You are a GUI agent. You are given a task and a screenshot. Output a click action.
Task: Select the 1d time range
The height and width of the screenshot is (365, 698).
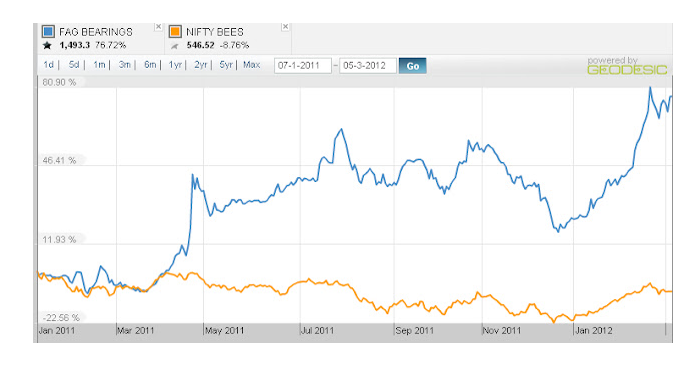(x=49, y=65)
